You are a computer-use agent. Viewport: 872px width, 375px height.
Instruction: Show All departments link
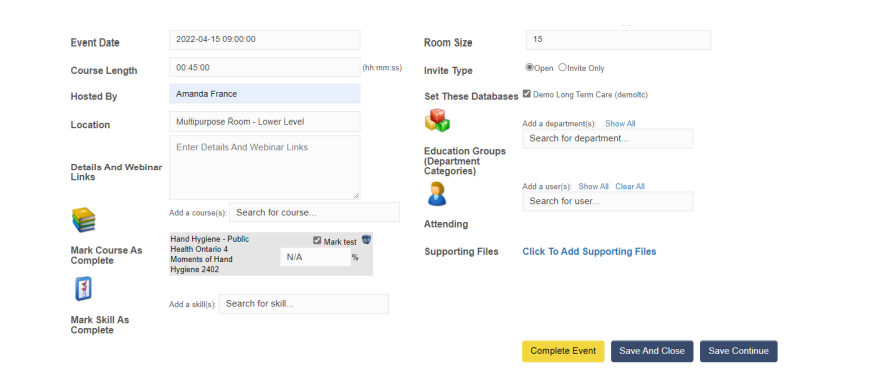[x=620, y=124]
